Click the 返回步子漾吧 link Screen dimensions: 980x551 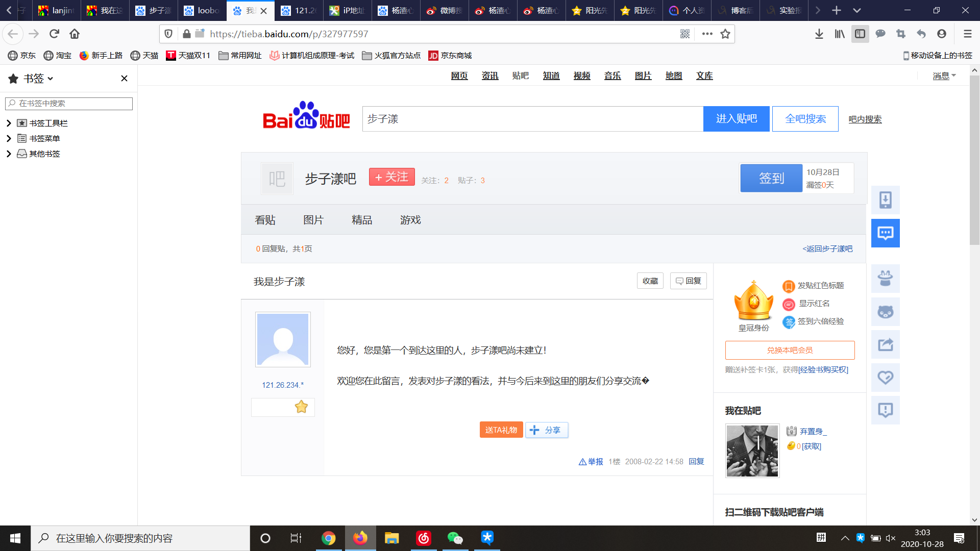827,248
